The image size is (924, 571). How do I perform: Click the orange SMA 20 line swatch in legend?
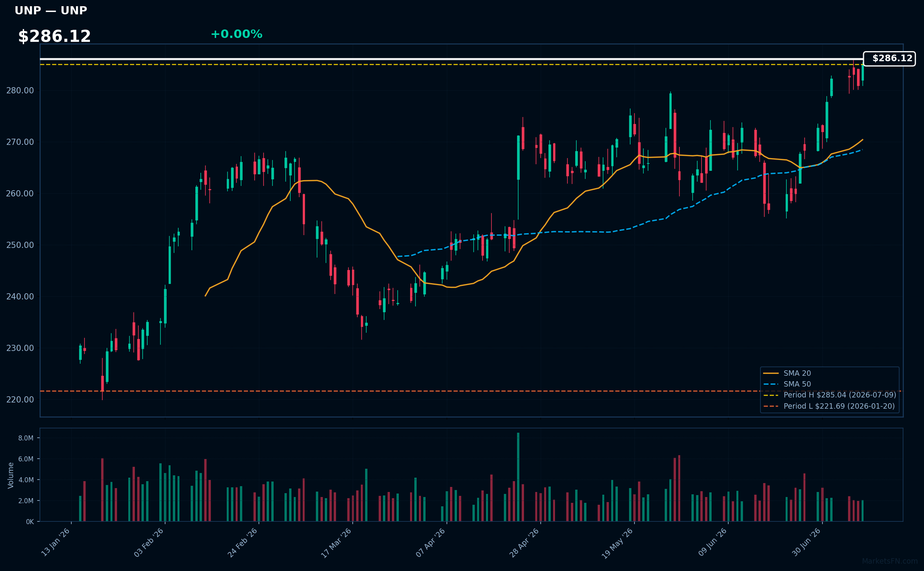coord(771,373)
